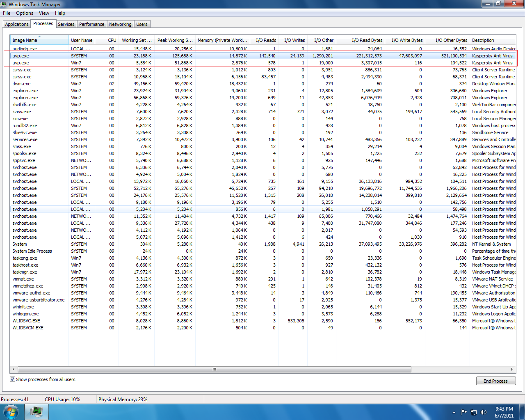525x420 pixels.
Task: Click the Physical Memory: 23% status text
Action: pyautogui.click(x=123, y=399)
